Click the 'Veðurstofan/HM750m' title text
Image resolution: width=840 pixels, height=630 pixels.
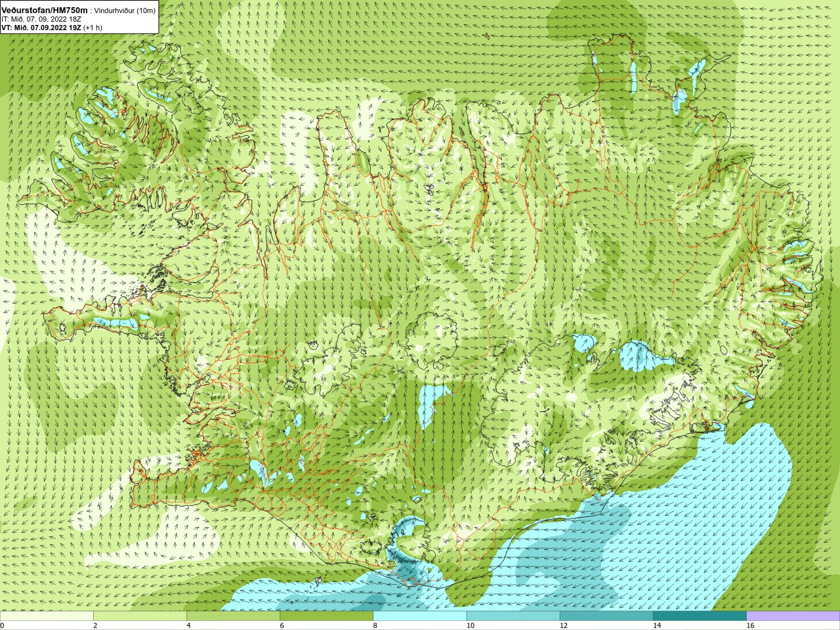[44, 10]
